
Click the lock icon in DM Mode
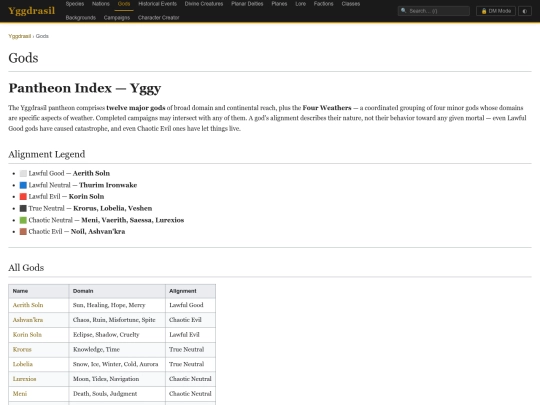tap(484, 11)
